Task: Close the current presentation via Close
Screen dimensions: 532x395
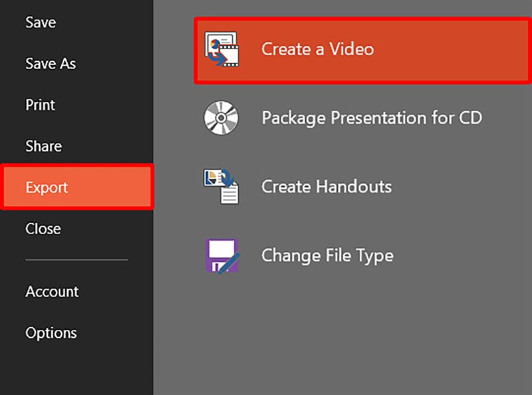Action: (43, 228)
